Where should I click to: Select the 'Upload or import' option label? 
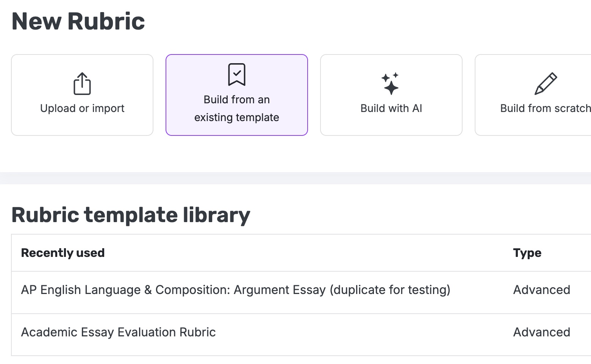pyautogui.click(x=82, y=109)
